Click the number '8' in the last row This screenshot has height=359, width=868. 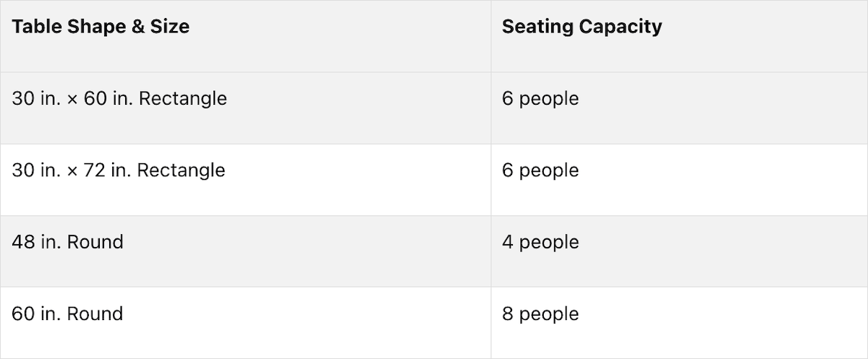click(508, 314)
